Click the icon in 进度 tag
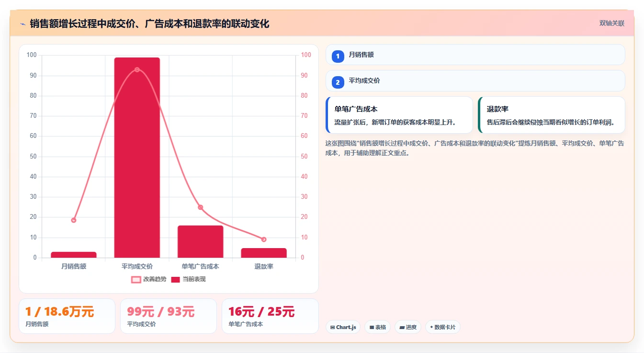The width and height of the screenshot is (644, 353). (402, 328)
